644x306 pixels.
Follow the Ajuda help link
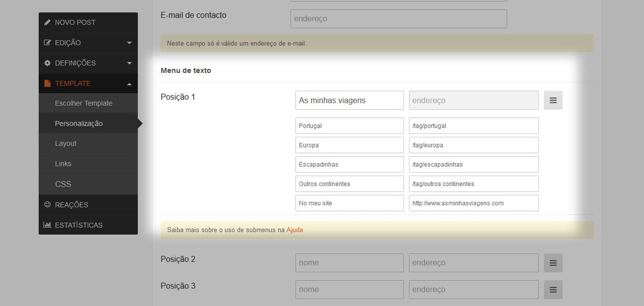294,230
